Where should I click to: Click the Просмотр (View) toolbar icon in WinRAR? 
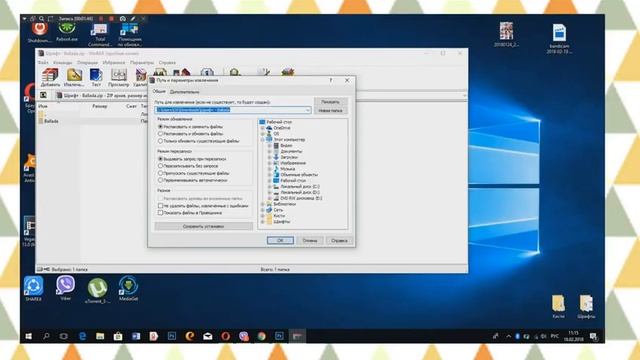119,78
